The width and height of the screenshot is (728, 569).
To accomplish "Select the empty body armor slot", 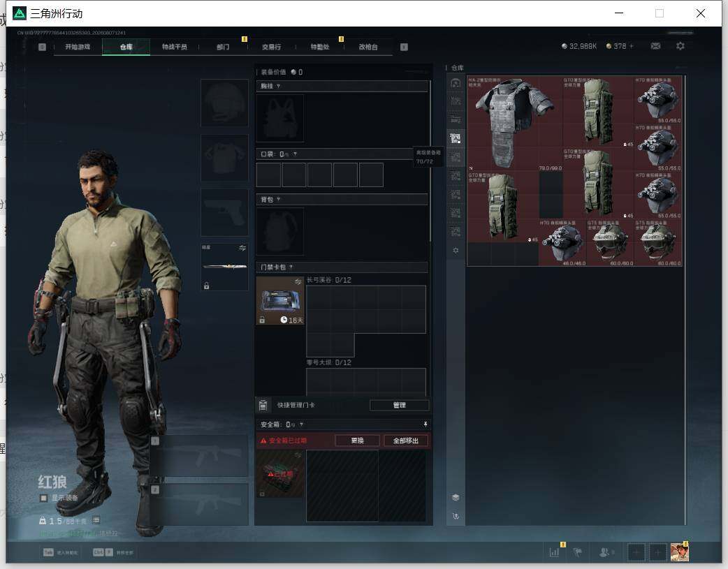I will (x=225, y=158).
